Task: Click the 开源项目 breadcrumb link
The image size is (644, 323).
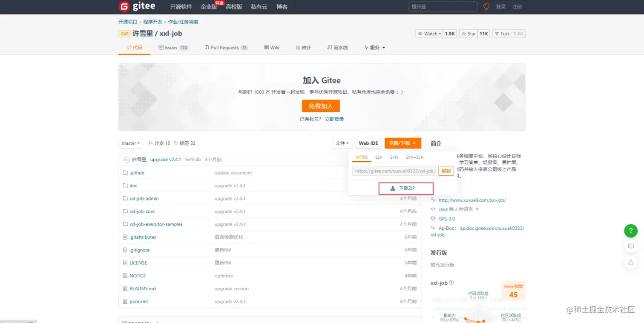Action: pyautogui.click(x=128, y=22)
